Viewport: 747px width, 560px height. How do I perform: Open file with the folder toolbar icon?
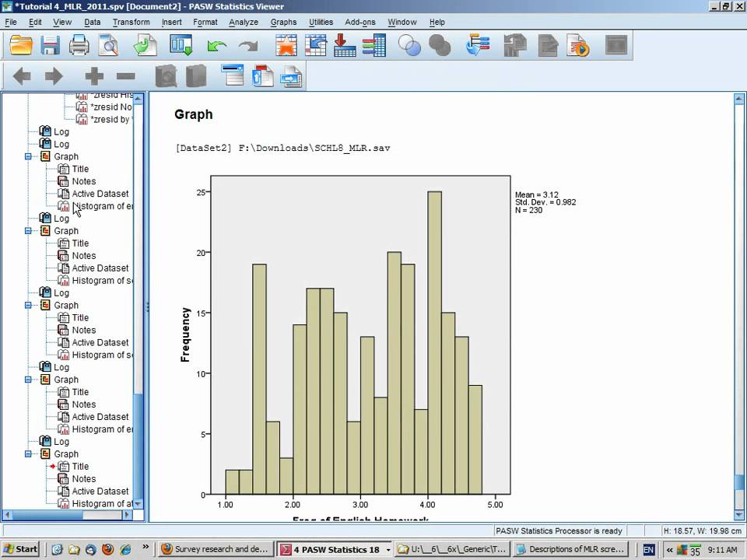21,46
